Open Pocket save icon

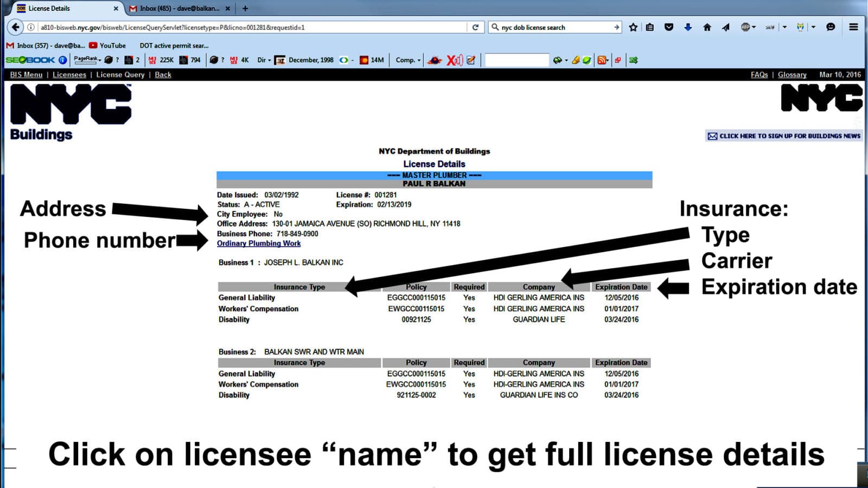668,27
